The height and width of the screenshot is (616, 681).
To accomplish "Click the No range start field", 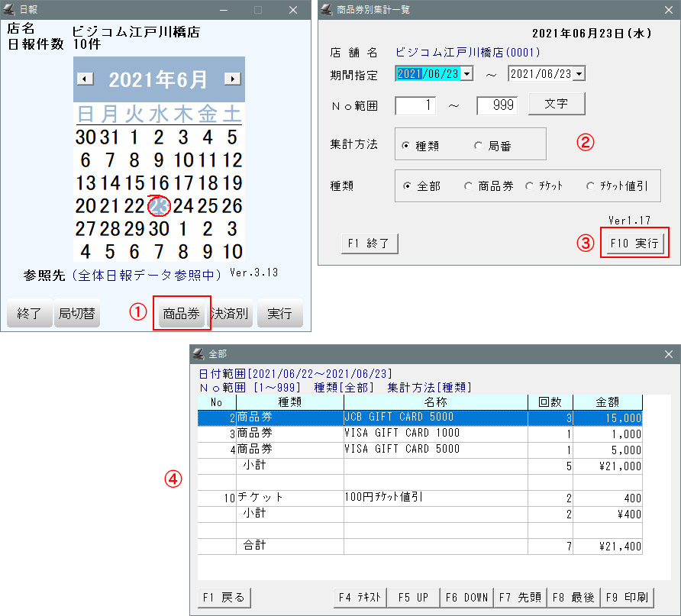I will [415, 105].
